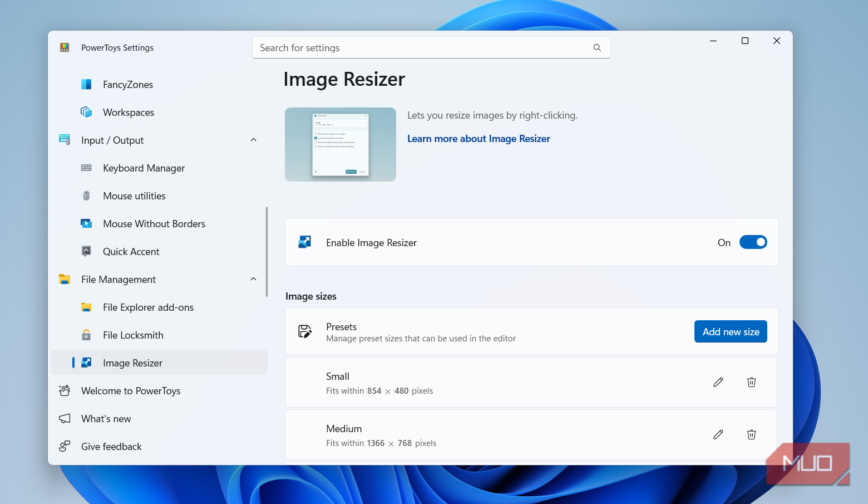Screen dimensions: 868x504
Task: Open File Explorer add-ons page
Action: click(x=159, y=307)
